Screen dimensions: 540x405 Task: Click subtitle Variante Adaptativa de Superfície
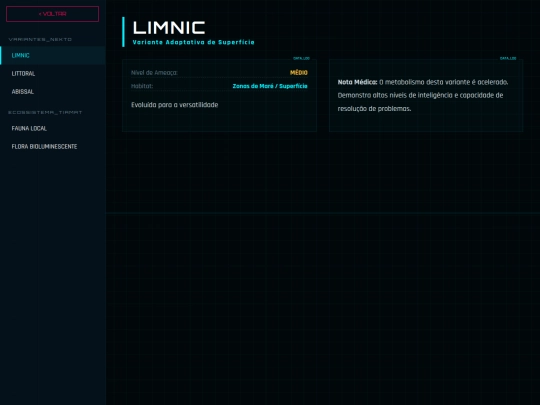click(194, 42)
